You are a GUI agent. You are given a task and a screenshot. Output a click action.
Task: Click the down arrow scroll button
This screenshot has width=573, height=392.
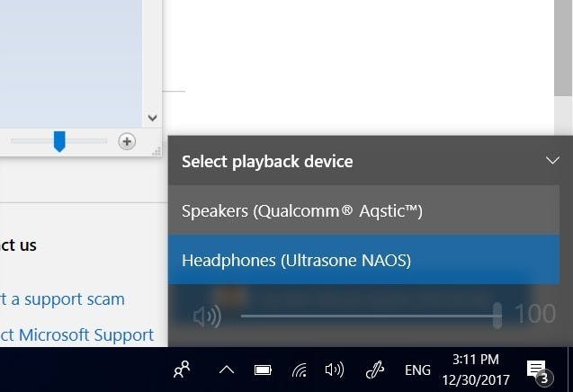click(152, 118)
